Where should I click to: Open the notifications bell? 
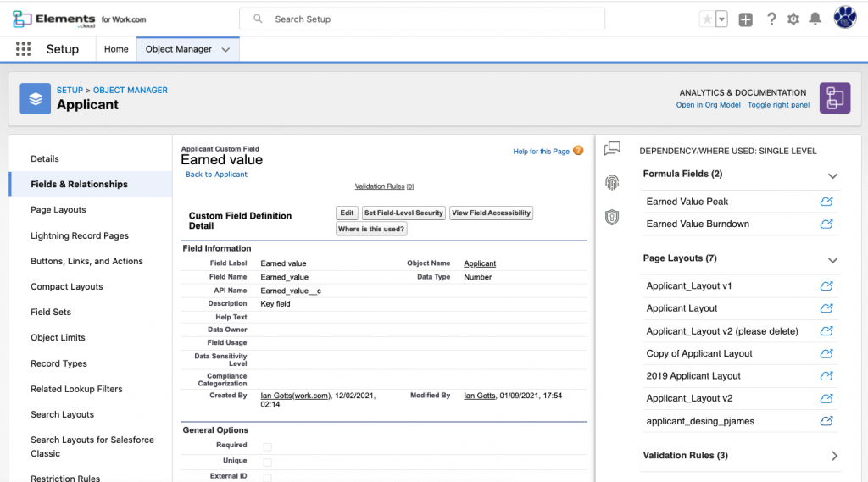point(815,19)
